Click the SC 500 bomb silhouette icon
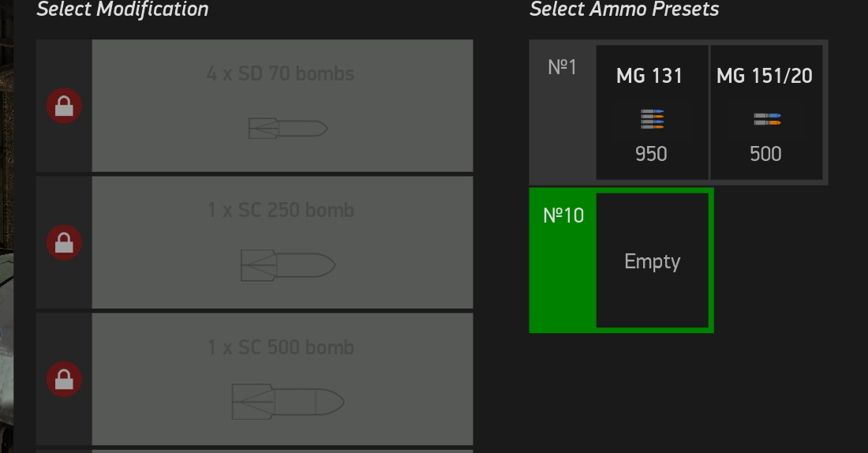 (x=288, y=402)
